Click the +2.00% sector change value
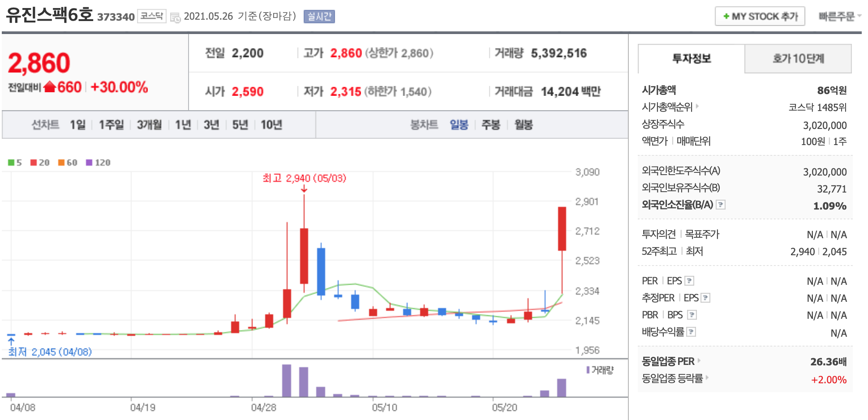The width and height of the screenshot is (868, 420). click(x=829, y=380)
